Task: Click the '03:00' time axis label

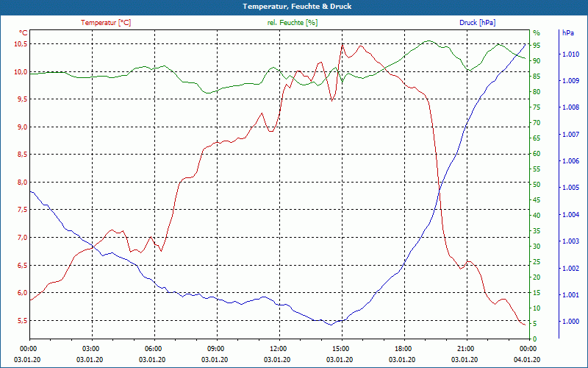Action: click(90, 349)
